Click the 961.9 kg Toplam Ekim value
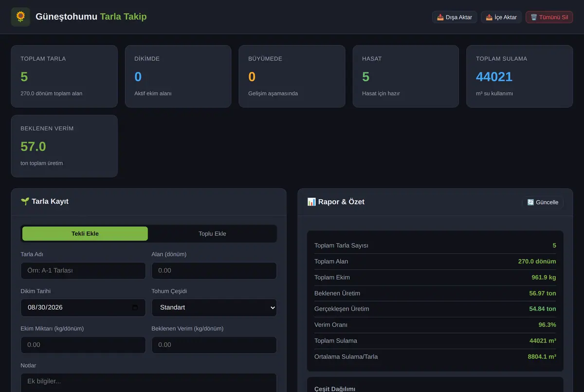 544,277
